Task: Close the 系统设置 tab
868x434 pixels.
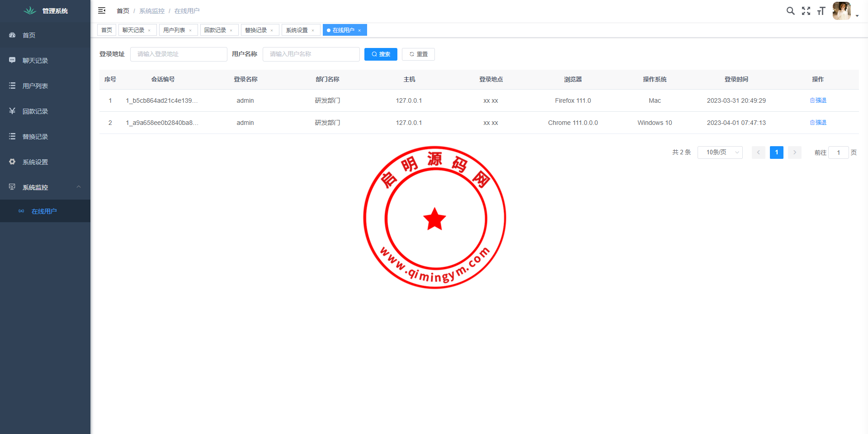Action: click(x=313, y=31)
